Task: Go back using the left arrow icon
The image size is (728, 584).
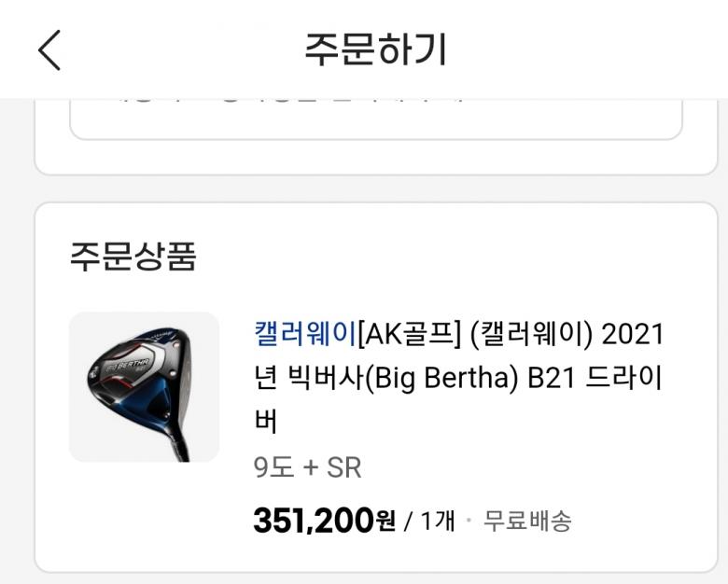Action: click(x=49, y=50)
